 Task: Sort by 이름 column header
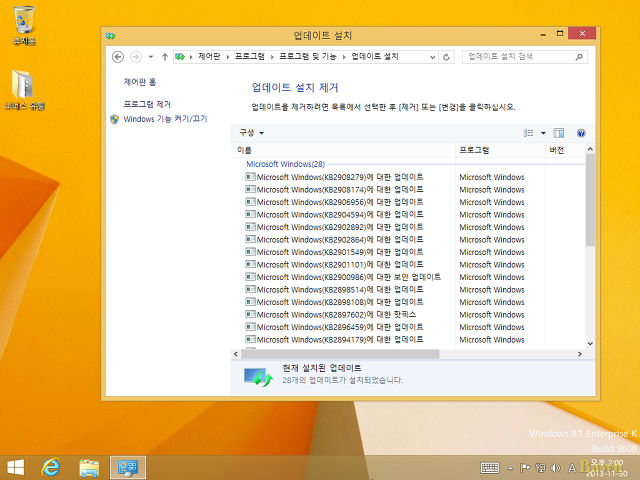(343, 150)
